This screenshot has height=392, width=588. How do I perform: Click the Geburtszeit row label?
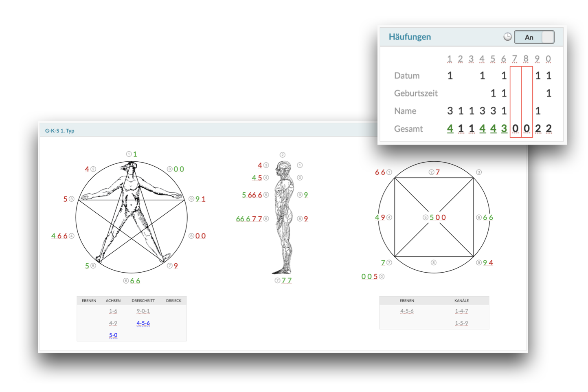[x=416, y=93]
